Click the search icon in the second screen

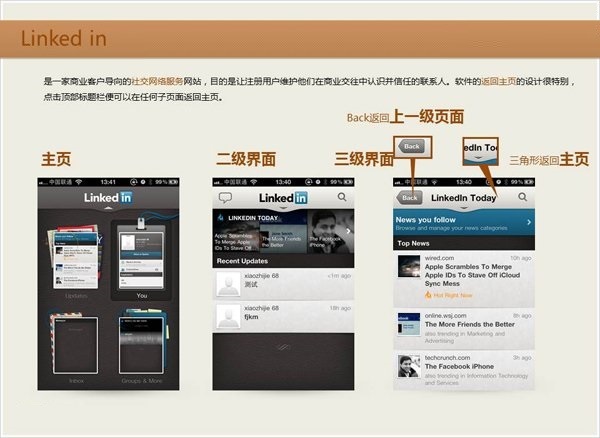(342, 197)
